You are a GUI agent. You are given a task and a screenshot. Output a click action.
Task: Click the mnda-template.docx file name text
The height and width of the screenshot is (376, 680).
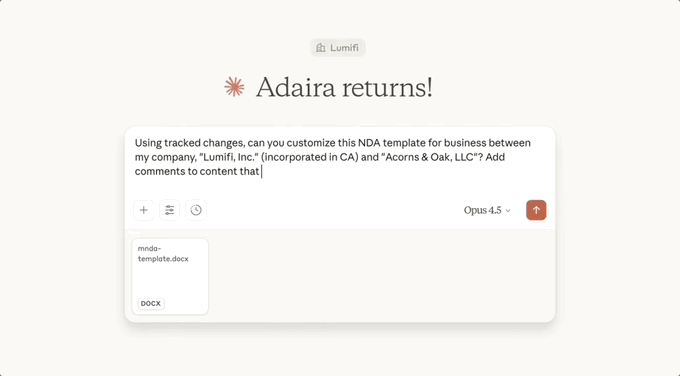click(163, 254)
